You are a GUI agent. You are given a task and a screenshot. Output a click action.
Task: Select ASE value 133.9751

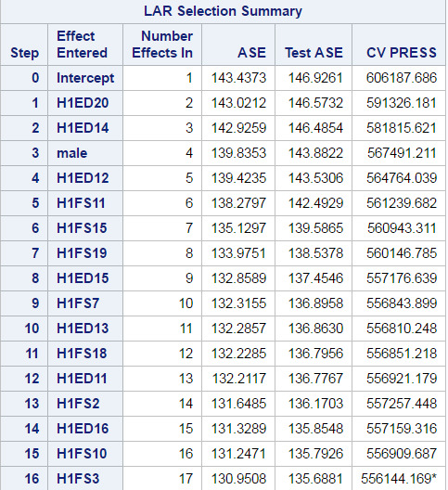(238, 253)
